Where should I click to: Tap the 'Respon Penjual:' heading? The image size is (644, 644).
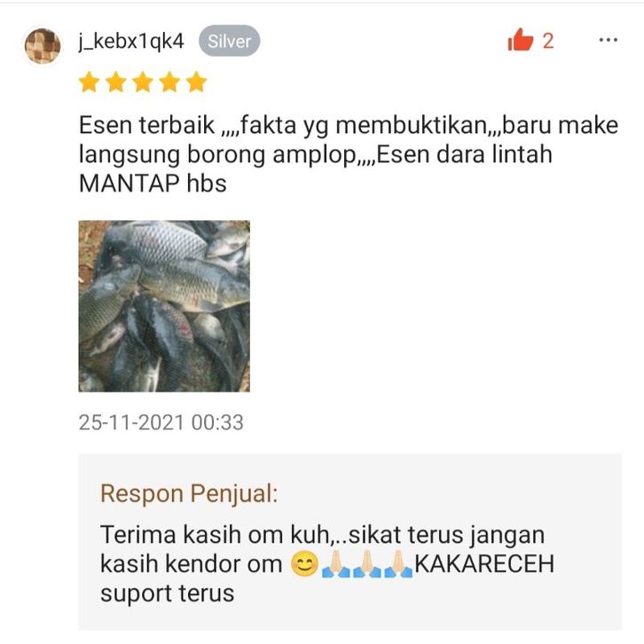click(x=189, y=494)
